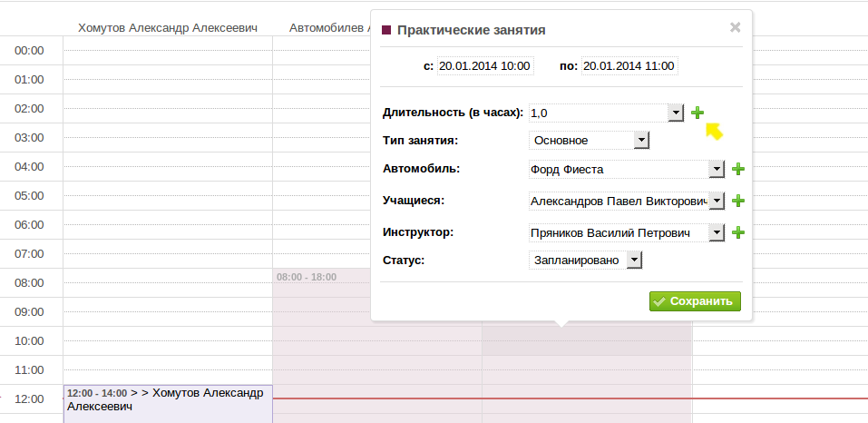Click the start date-time field
Screen dimensions: 868x423
(484, 66)
